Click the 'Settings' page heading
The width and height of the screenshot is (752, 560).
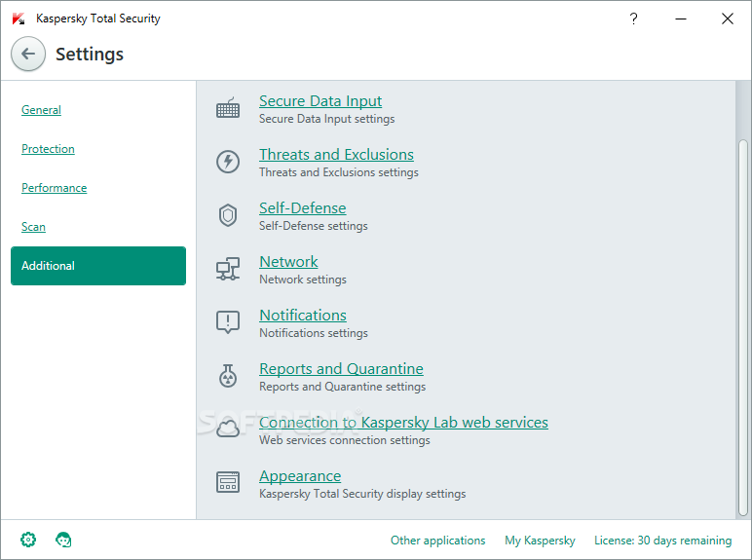(90, 55)
